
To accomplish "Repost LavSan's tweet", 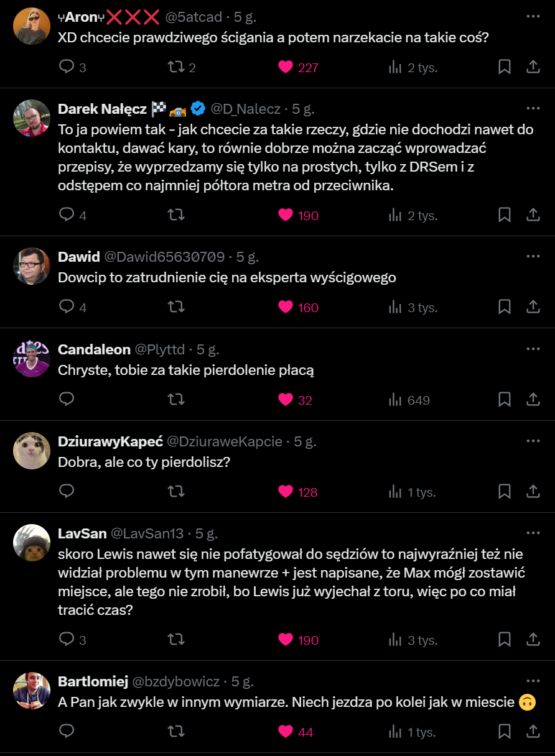I will (176, 640).
